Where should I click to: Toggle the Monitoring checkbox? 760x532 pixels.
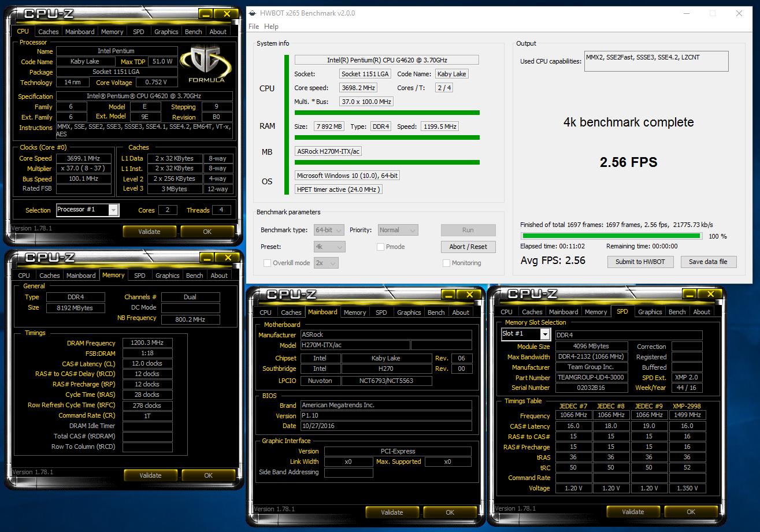(446, 263)
